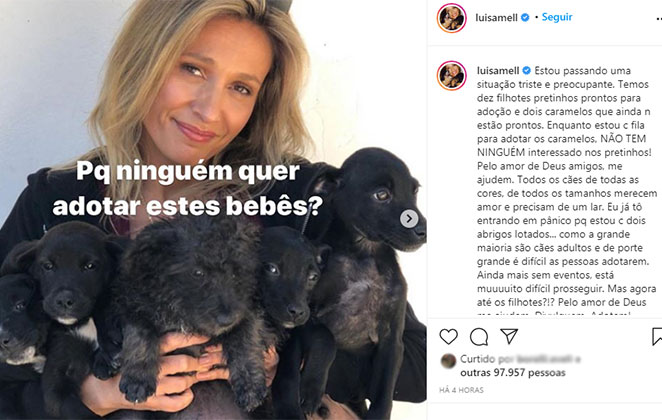The image size is (662, 420).
Task: Click the HÁ 4 HORAS timestamp
Action: [x=461, y=390]
